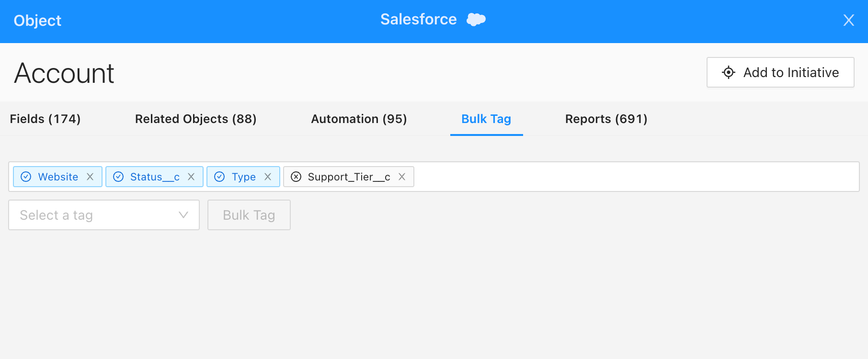The width and height of the screenshot is (868, 359).
Task: Click the check circle icon on Website tag
Action: (26, 177)
